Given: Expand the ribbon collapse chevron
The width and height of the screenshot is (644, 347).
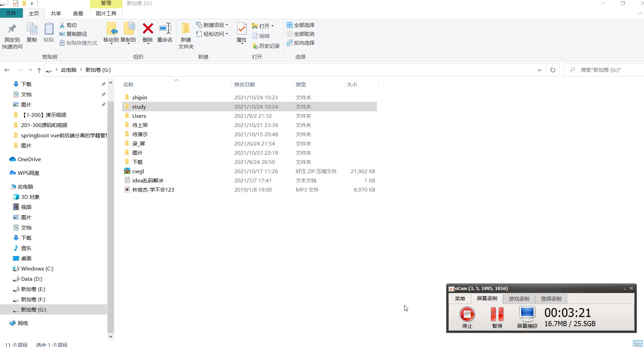Looking at the screenshot, I should [x=640, y=13].
